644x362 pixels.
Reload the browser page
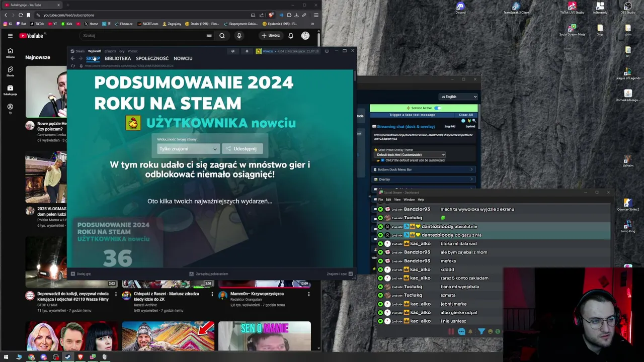[21, 15]
